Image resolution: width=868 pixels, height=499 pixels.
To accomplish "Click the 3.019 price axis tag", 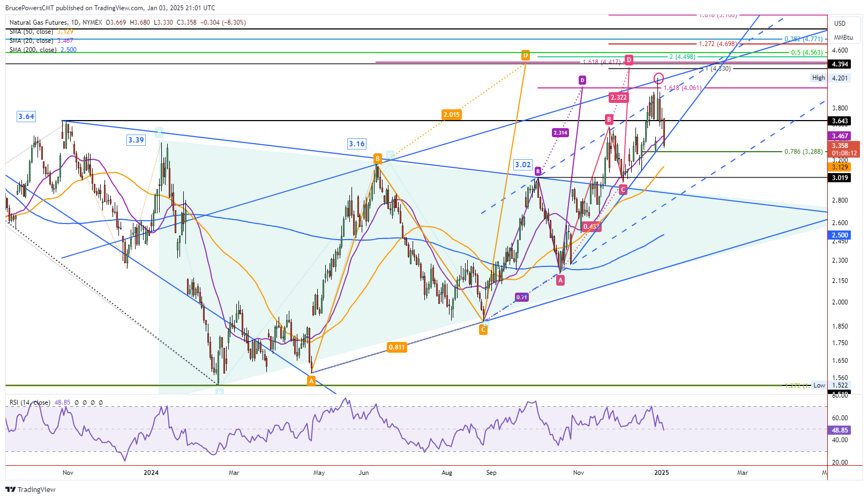I will (x=840, y=178).
